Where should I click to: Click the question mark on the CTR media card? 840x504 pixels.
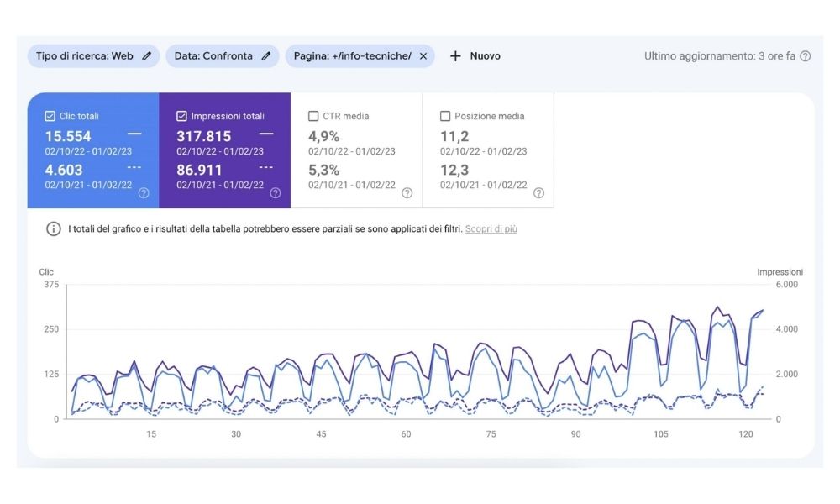tap(407, 192)
